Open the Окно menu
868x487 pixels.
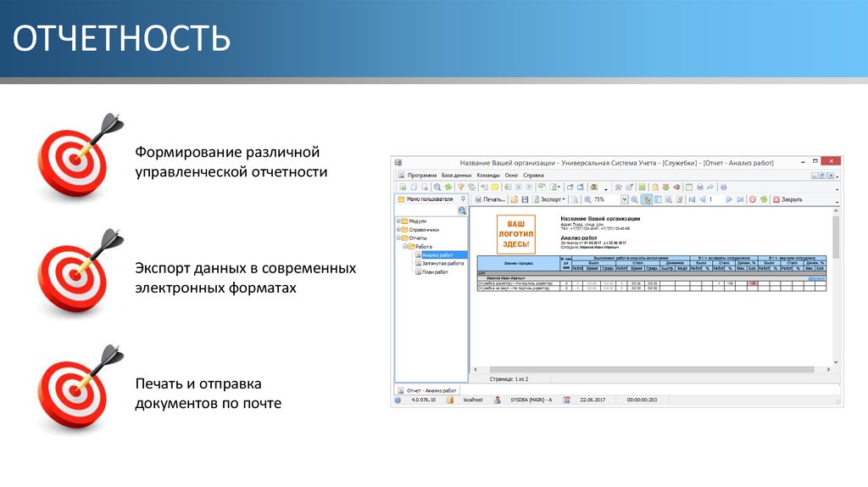(511, 175)
